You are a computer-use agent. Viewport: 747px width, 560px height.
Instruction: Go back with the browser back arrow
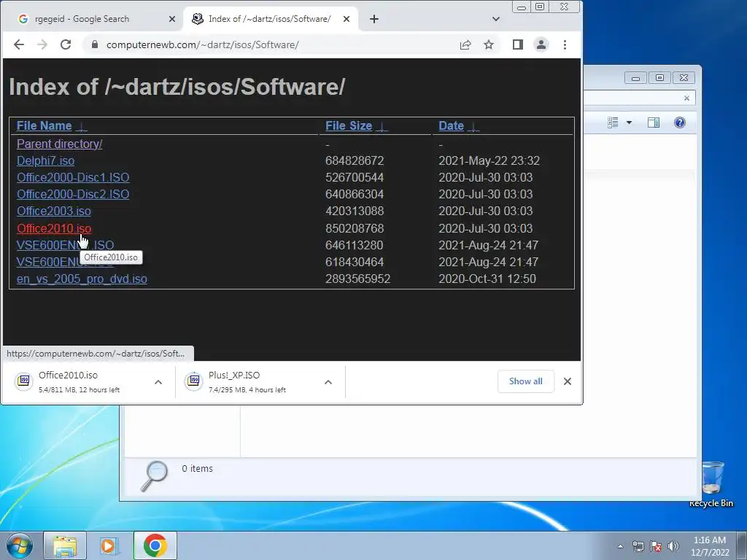coord(18,44)
